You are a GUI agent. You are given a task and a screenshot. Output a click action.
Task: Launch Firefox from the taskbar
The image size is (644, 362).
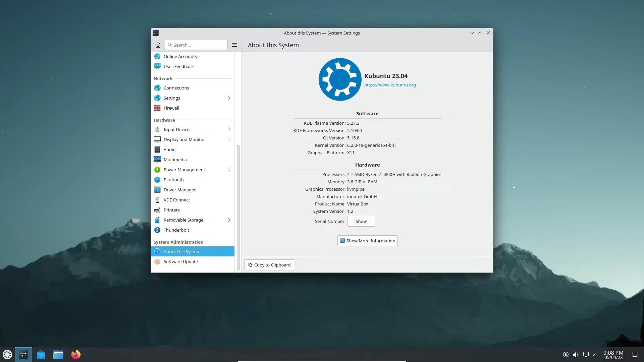tap(76, 354)
